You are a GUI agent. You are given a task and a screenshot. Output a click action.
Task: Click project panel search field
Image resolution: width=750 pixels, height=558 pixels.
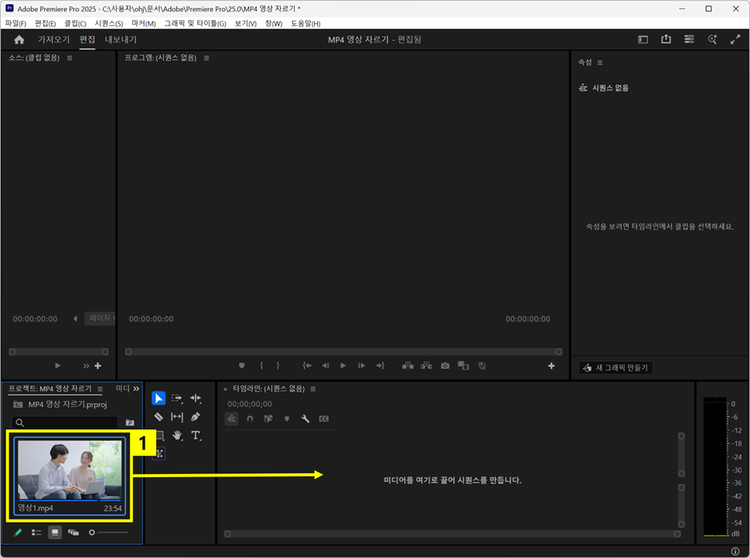65,423
